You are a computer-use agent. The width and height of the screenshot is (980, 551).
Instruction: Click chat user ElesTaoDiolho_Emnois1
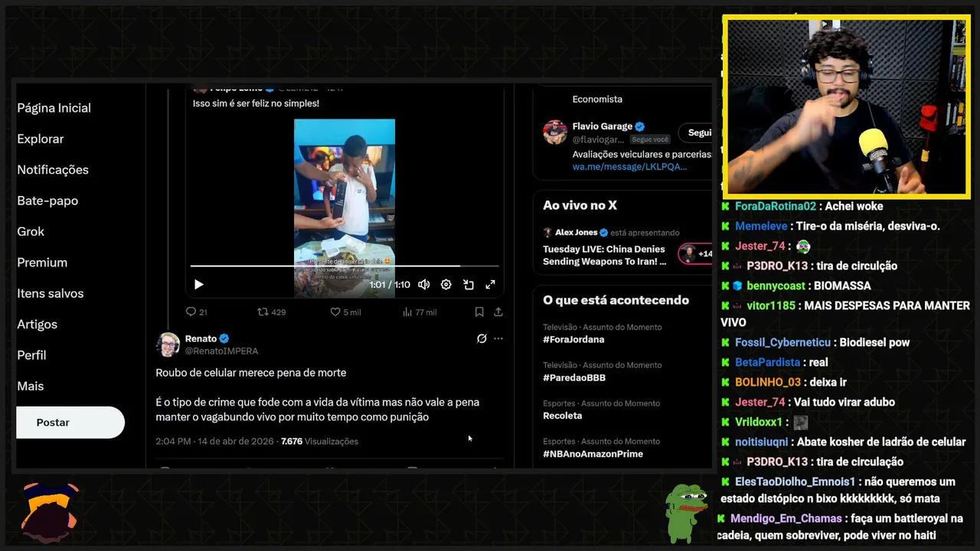pyautogui.click(x=795, y=482)
